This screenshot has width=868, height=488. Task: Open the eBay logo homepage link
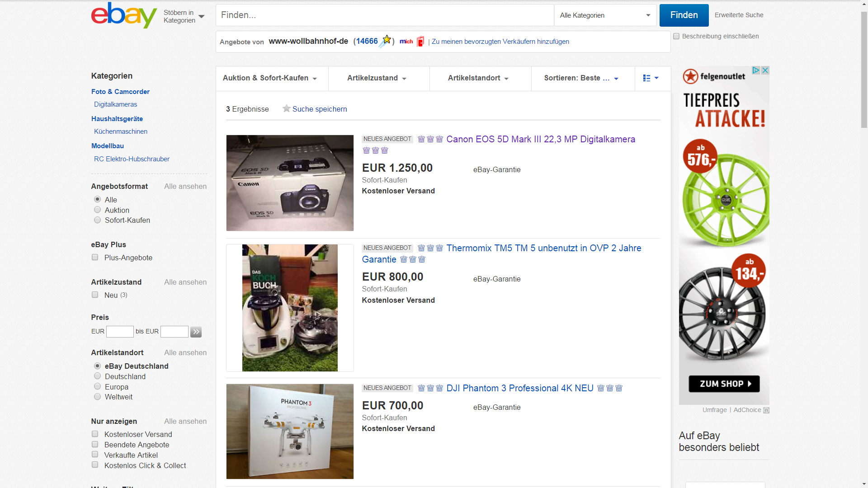point(124,15)
